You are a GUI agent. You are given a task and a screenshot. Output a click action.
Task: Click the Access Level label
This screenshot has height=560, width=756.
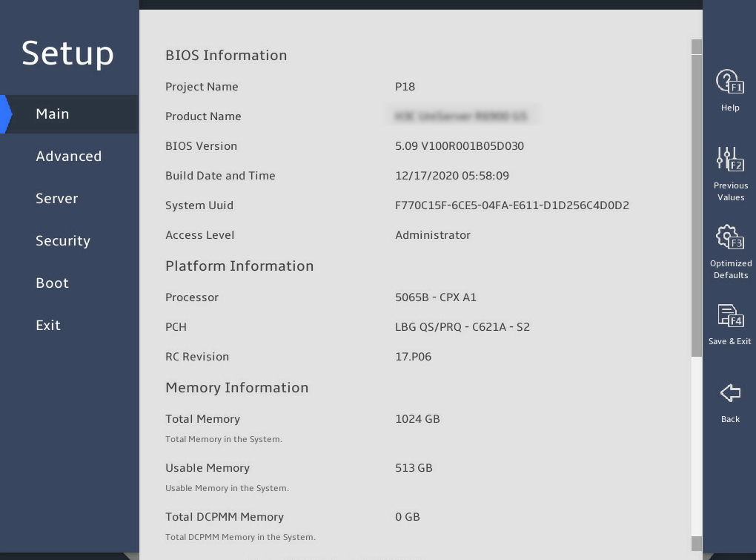click(x=199, y=235)
